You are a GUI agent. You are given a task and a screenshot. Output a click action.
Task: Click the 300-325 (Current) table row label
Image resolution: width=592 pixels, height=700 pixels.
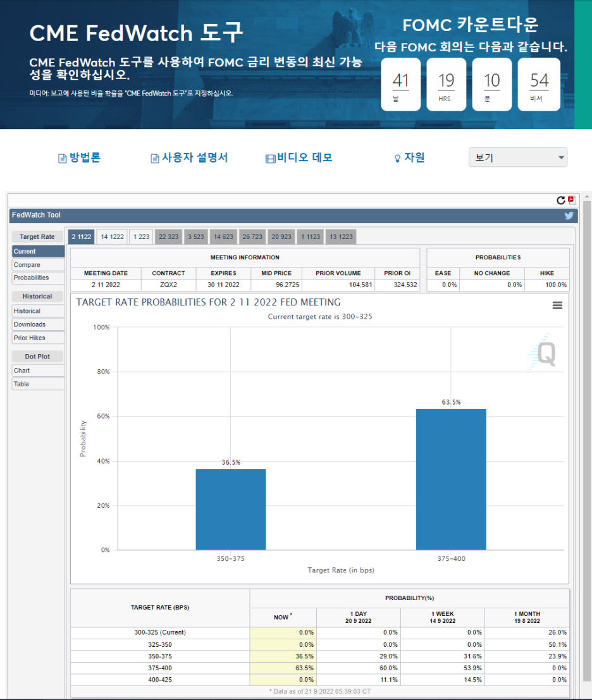click(x=160, y=632)
